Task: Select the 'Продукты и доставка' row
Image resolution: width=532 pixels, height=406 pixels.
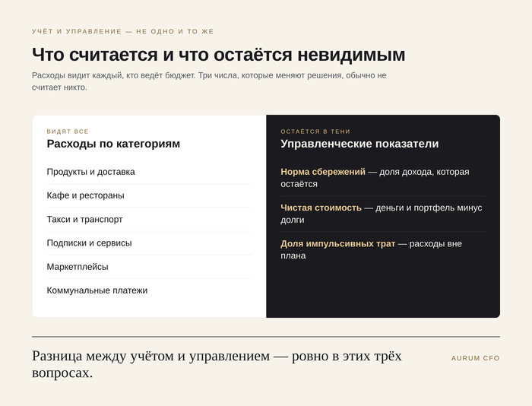Action: [x=149, y=172]
